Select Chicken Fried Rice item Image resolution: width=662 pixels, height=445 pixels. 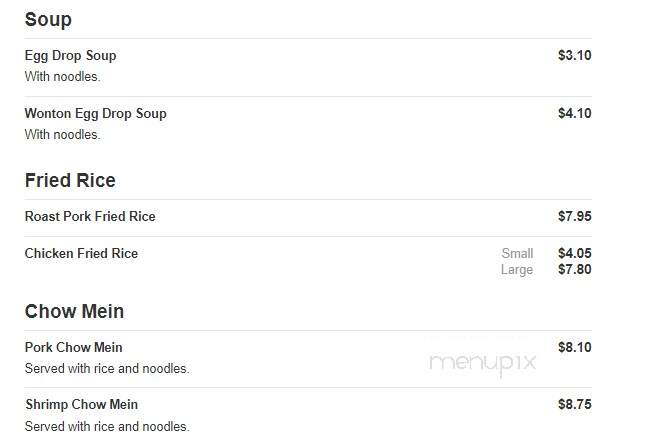(x=81, y=253)
